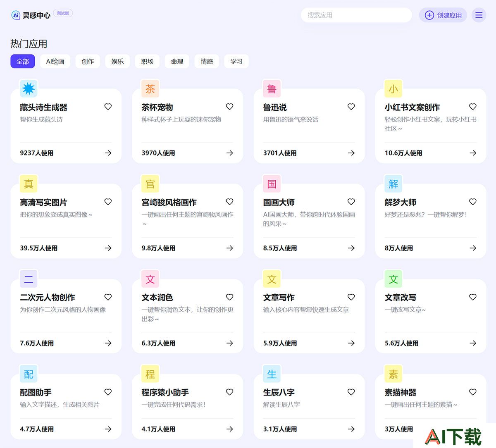This screenshot has width=496, height=448.
Task: Click the 测试版 badge
Action: 63,13
